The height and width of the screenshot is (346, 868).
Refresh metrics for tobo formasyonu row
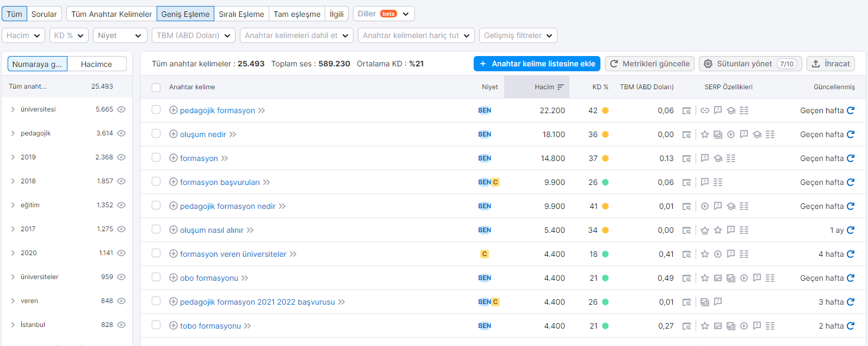pyautogui.click(x=851, y=326)
